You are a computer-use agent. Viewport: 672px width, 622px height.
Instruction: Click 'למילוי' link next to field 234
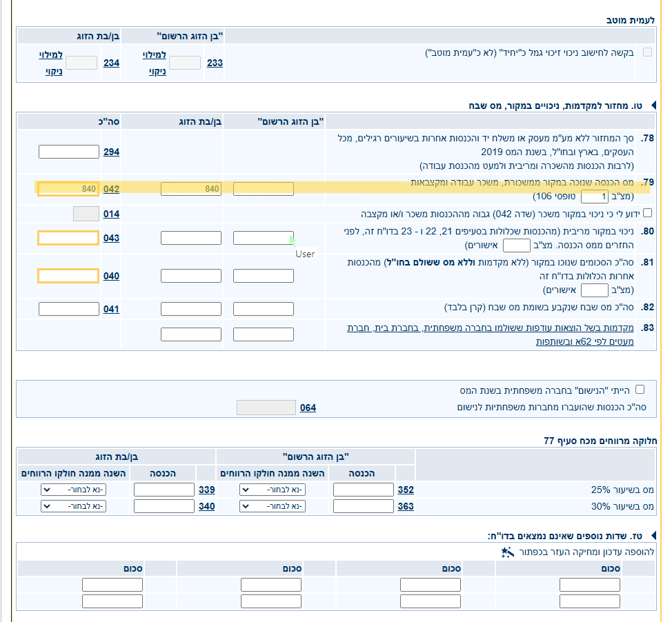tap(51, 55)
